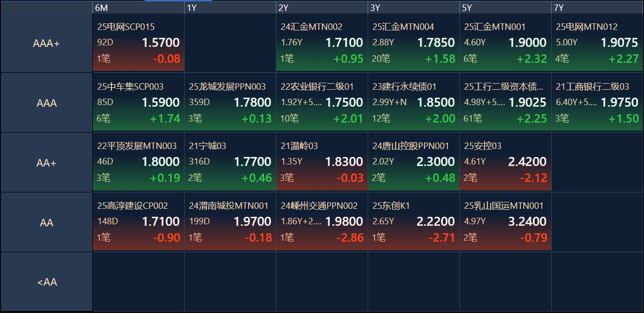644x313 pixels.
Task: Click the 148D remaining term
Action: (x=108, y=221)
